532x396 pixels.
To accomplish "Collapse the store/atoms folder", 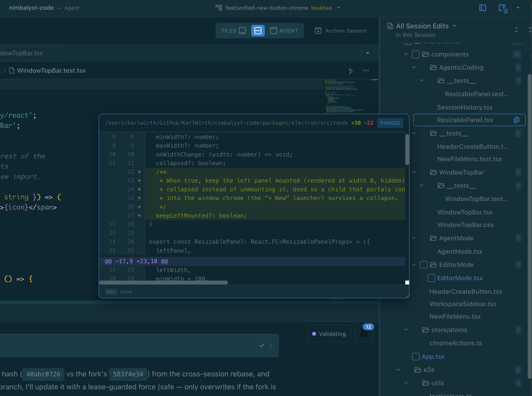I will coord(406,330).
